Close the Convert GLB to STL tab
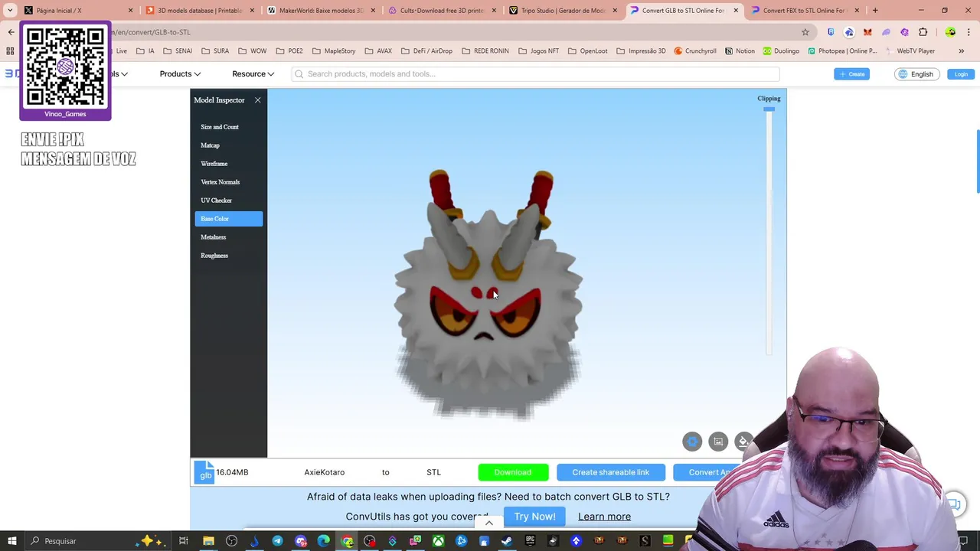This screenshot has width=980, height=551. pos(736,11)
